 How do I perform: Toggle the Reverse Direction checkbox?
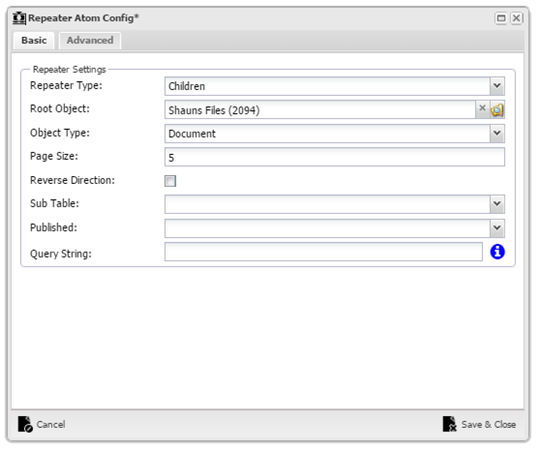click(170, 181)
